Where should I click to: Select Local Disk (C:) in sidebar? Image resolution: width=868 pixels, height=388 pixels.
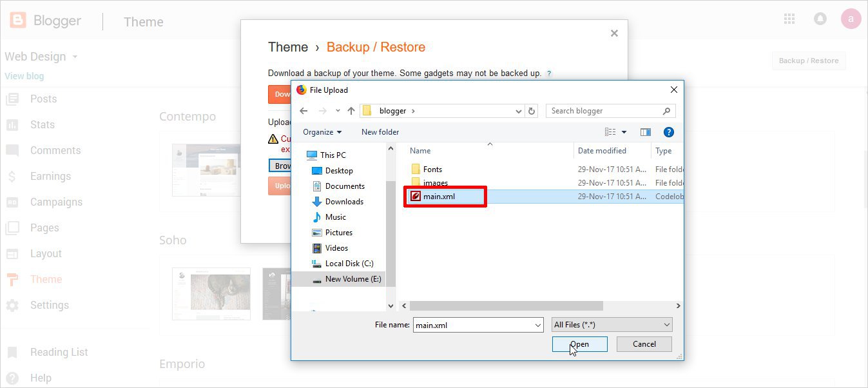coord(349,264)
